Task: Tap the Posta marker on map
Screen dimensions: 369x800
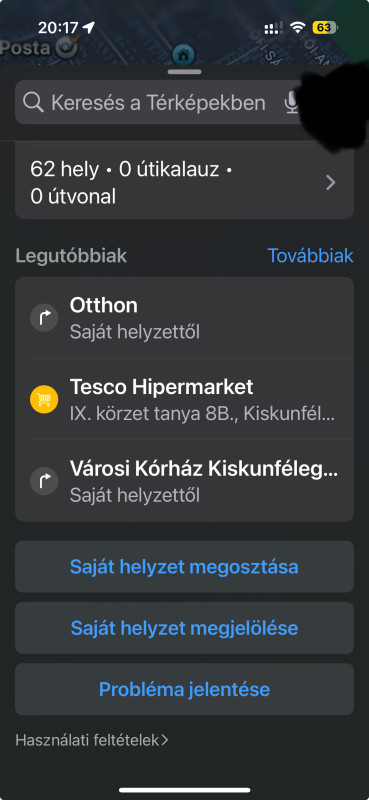Action: [39, 48]
